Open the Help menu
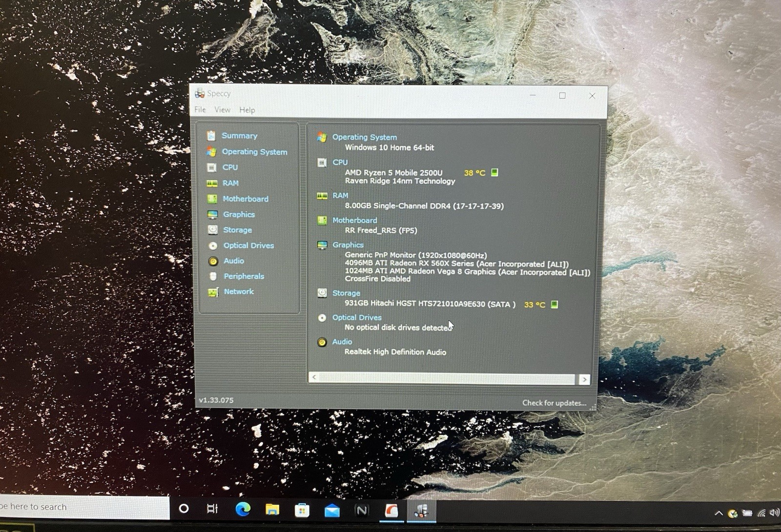Screen dimensions: 781x532 coord(247,110)
